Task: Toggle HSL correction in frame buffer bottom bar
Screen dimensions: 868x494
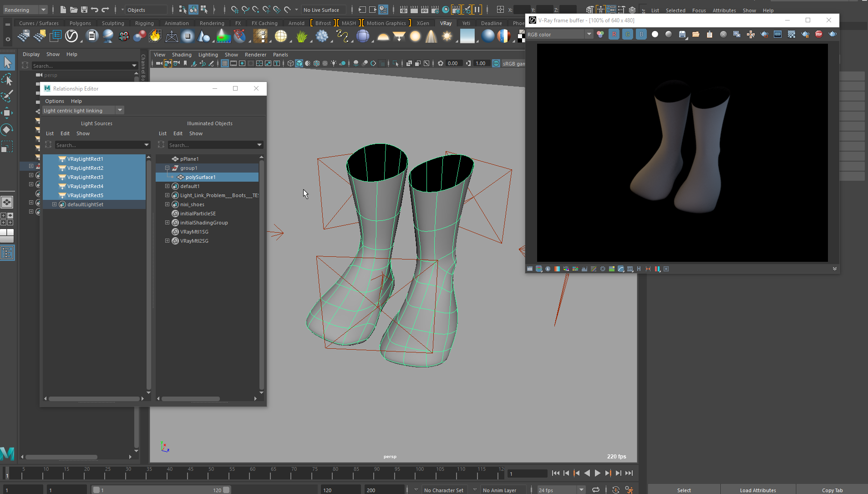Action: (x=566, y=269)
